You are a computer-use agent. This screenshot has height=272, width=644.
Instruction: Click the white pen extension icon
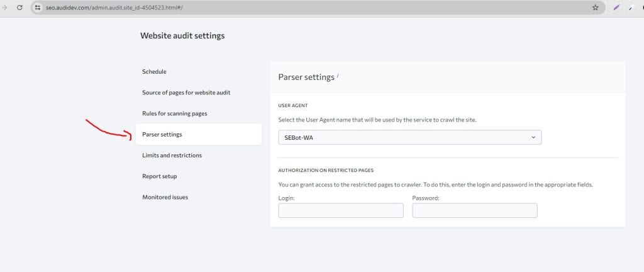click(x=631, y=8)
